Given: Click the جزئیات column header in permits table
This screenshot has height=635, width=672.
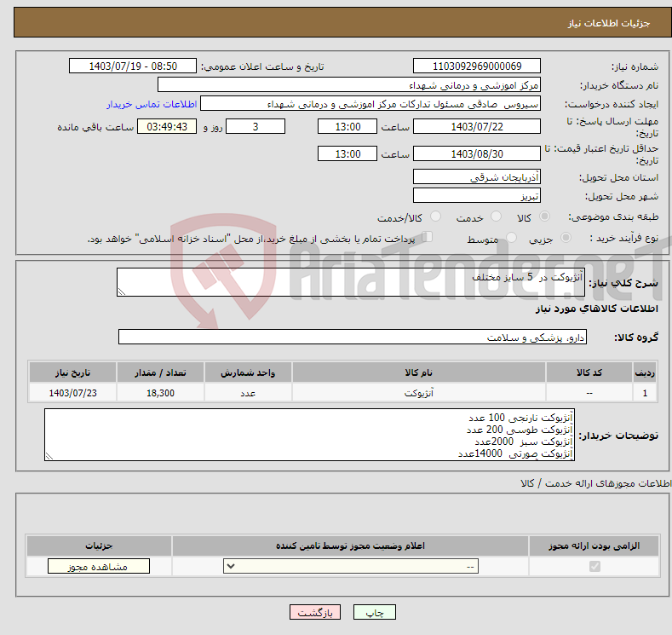Looking at the screenshot, I should point(99,546).
